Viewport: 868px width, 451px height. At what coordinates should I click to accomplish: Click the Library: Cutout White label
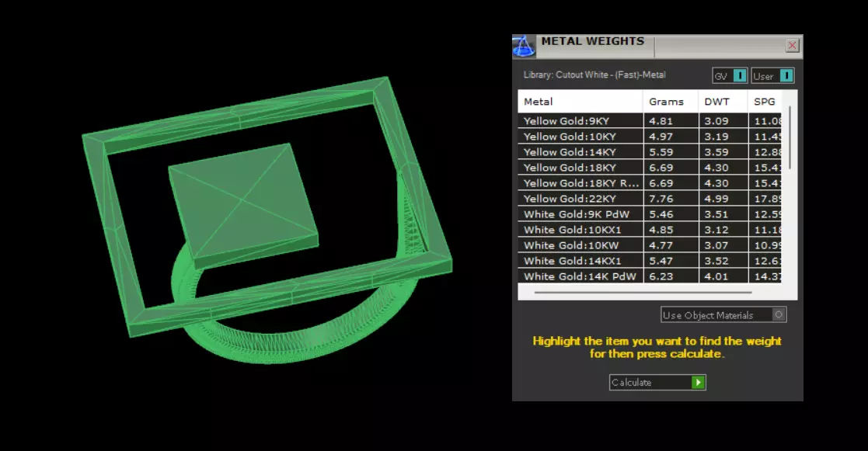coord(594,75)
